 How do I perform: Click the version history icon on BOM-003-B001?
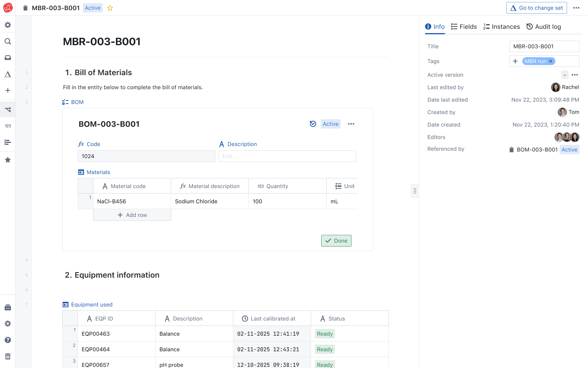coord(313,124)
